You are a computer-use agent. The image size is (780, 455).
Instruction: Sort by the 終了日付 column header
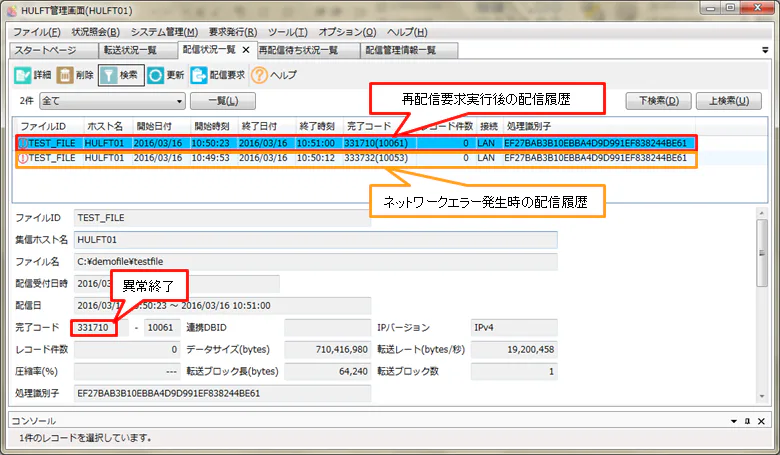266,126
